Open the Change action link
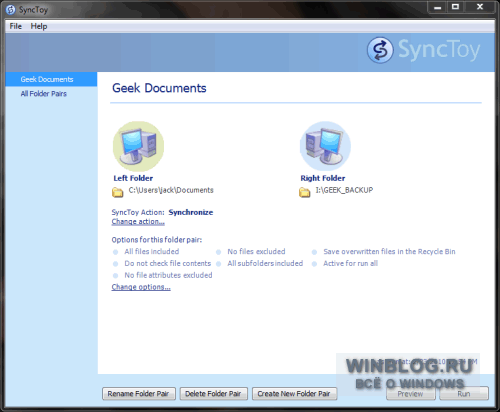The width and height of the screenshot is (500, 412). click(x=138, y=222)
